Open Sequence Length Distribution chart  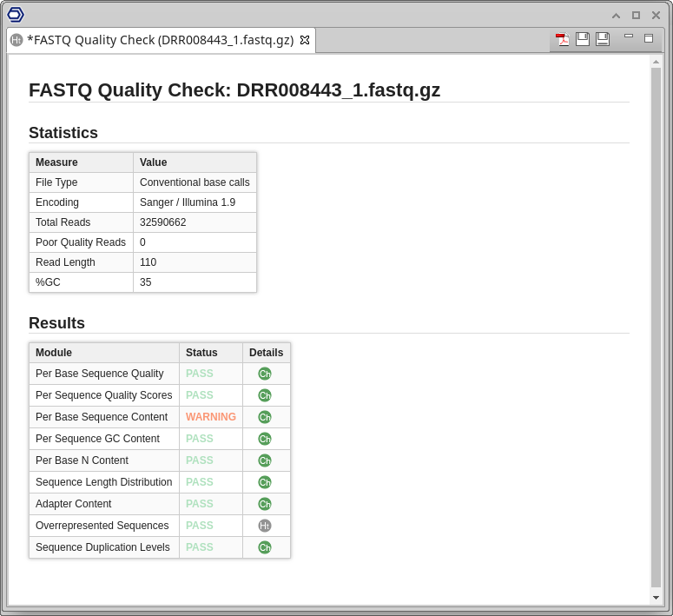265,482
